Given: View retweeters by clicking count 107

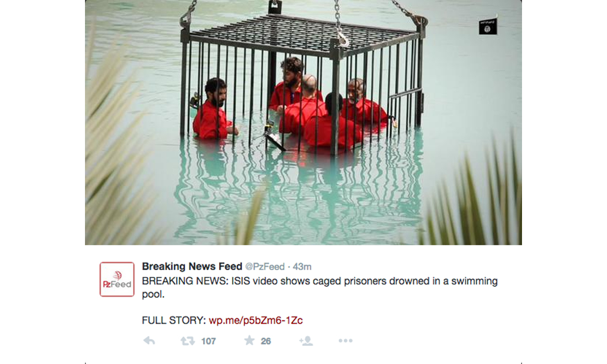Looking at the screenshot, I should 208,341.
